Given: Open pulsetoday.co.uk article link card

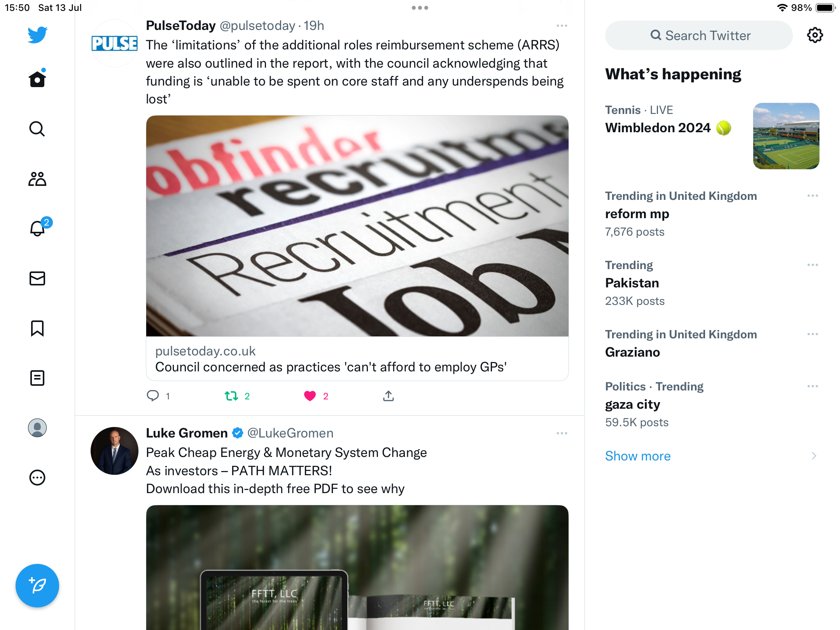Looking at the screenshot, I should 357,359.
